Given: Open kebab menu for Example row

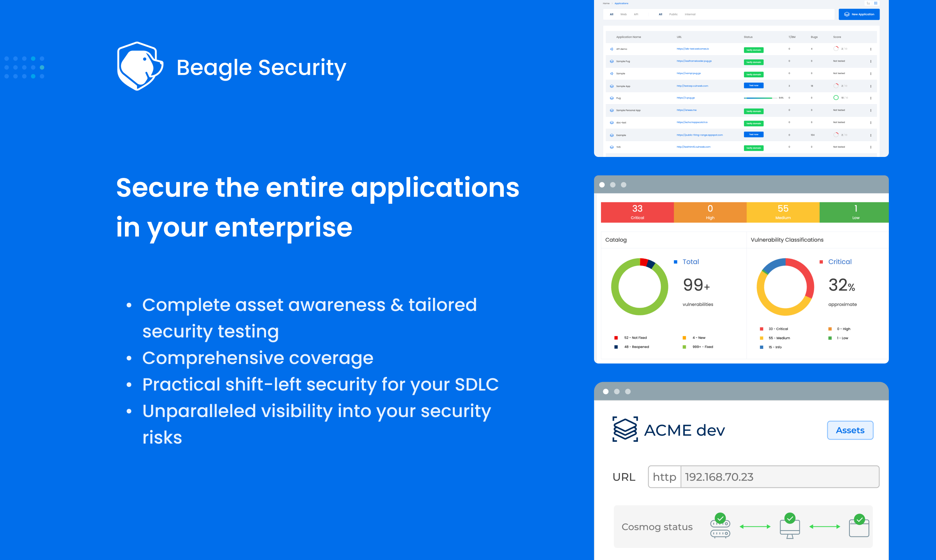Looking at the screenshot, I should [x=871, y=135].
